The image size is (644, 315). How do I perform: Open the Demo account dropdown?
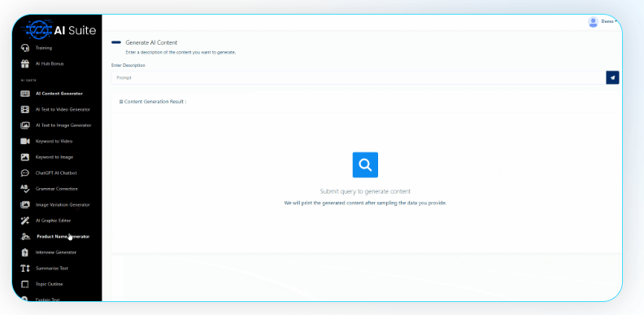tap(609, 21)
